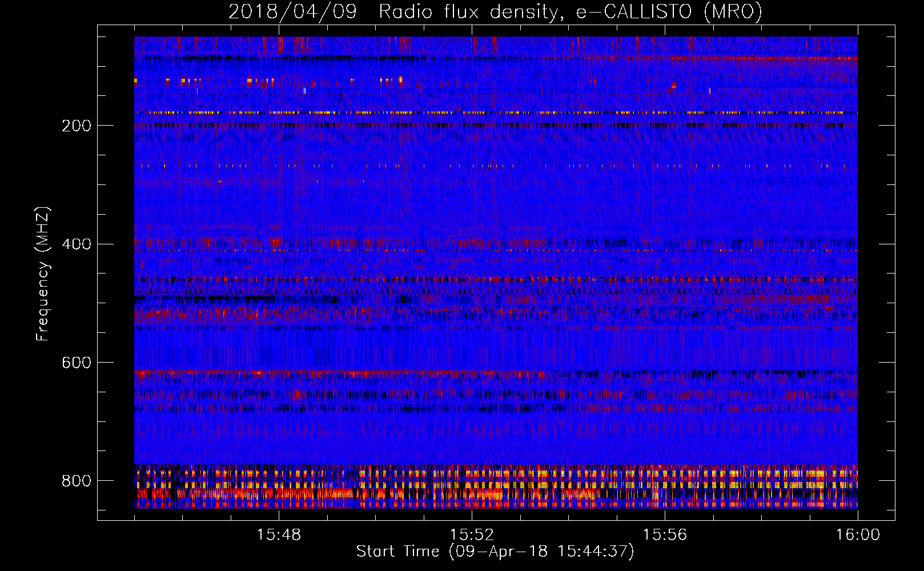Click the (MRO) station label in title

733,12
